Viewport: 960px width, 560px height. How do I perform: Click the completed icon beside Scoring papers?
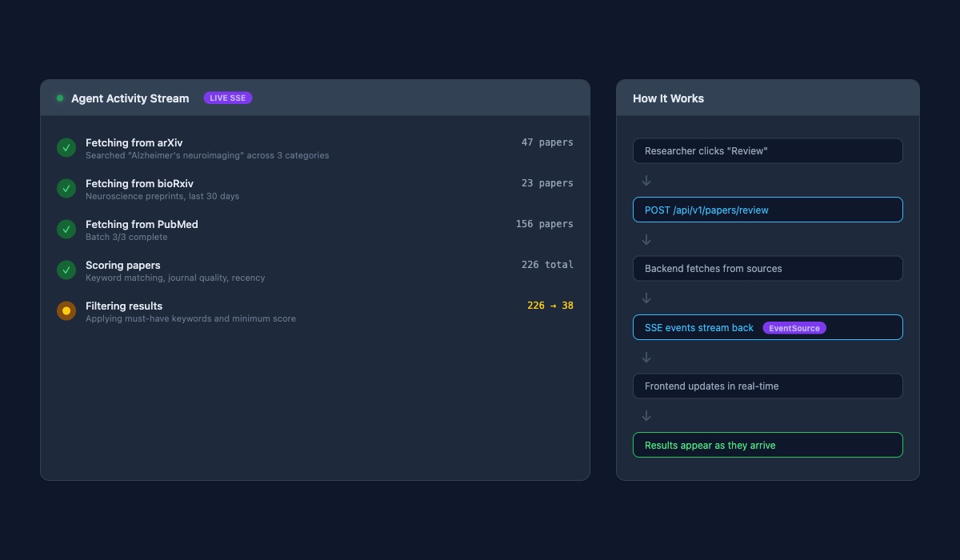pyautogui.click(x=66, y=270)
